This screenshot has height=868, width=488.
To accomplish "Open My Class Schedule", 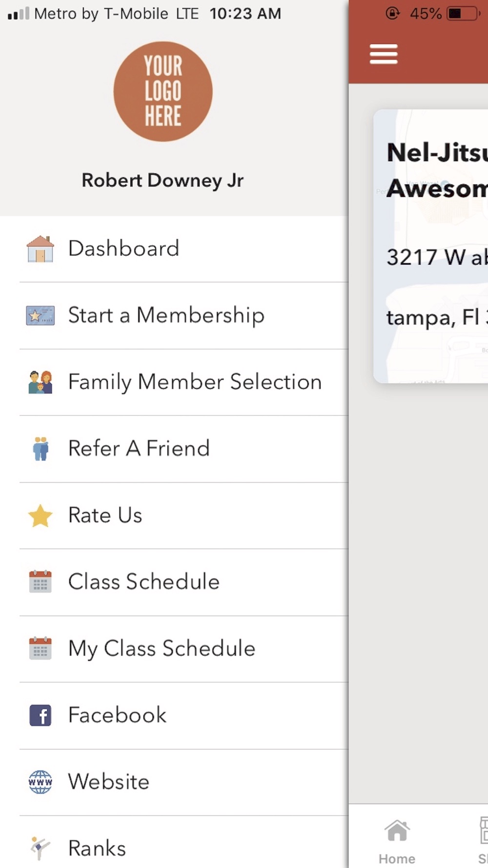I will coord(162,649).
